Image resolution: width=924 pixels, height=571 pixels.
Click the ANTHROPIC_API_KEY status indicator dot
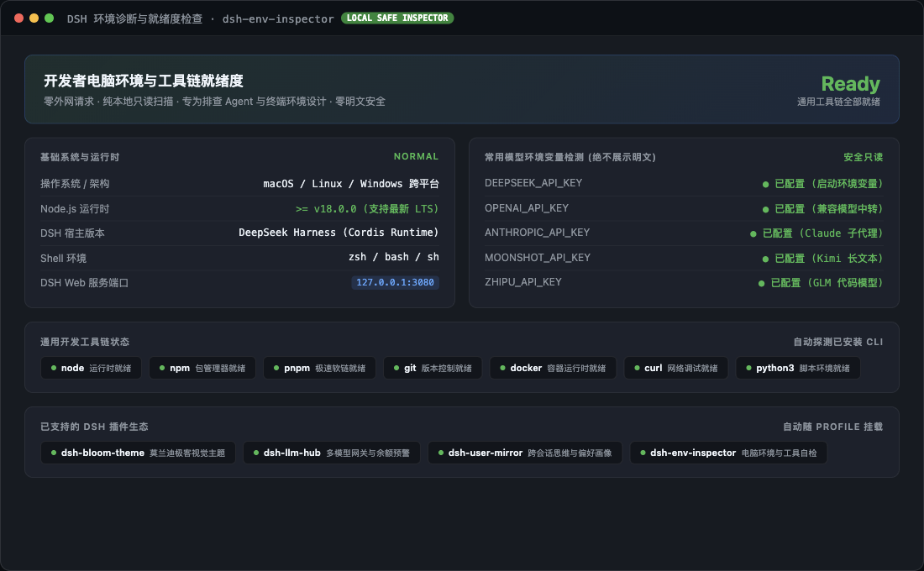coord(753,234)
